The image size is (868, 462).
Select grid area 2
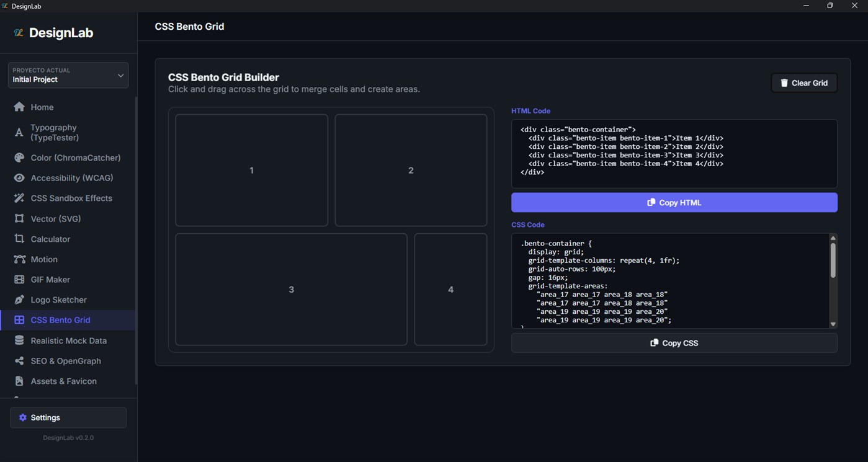coord(411,170)
